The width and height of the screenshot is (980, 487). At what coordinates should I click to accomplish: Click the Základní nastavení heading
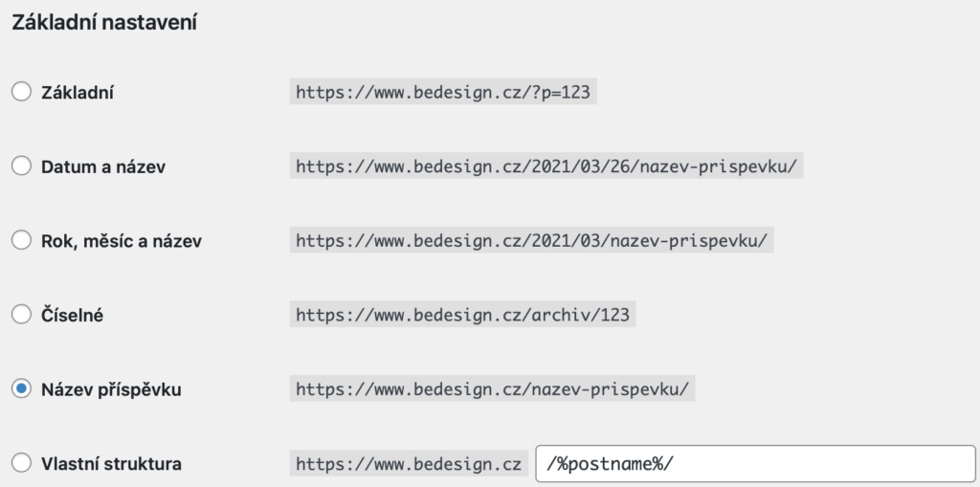[104, 23]
